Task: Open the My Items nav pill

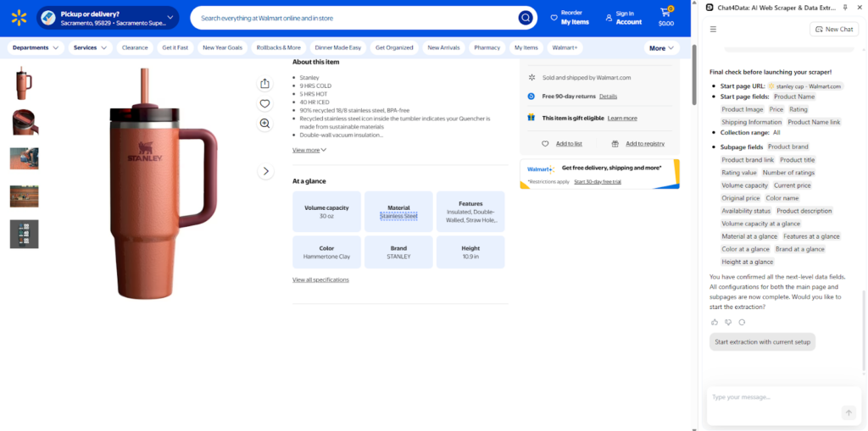Action: (x=526, y=47)
